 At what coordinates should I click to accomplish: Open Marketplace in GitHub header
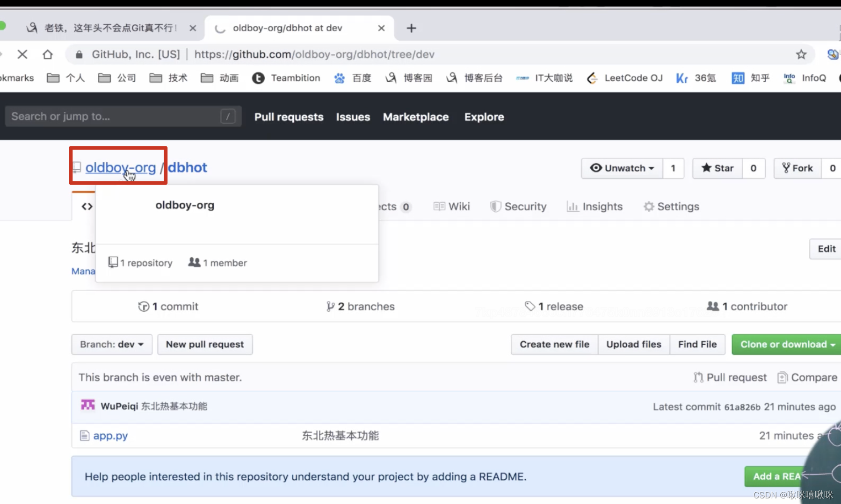tap(415, 117)
